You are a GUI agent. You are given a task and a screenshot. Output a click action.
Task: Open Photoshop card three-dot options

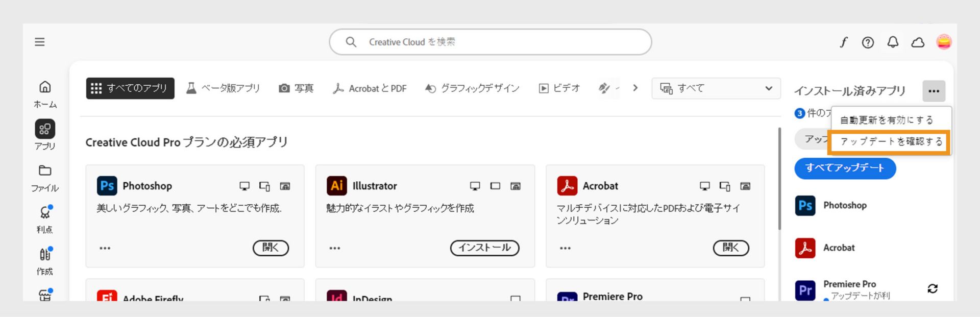(105, 248)
